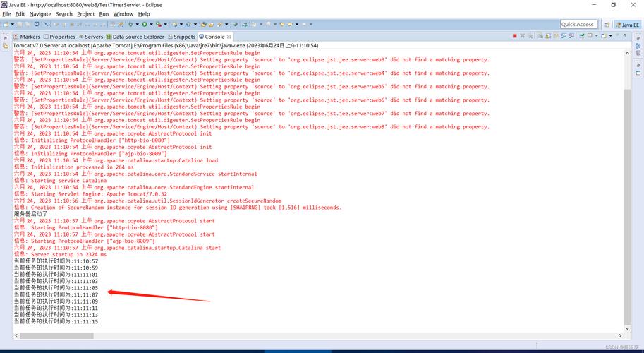
Task: Open the Back history dropdown arrow
Action: (298, 24)
